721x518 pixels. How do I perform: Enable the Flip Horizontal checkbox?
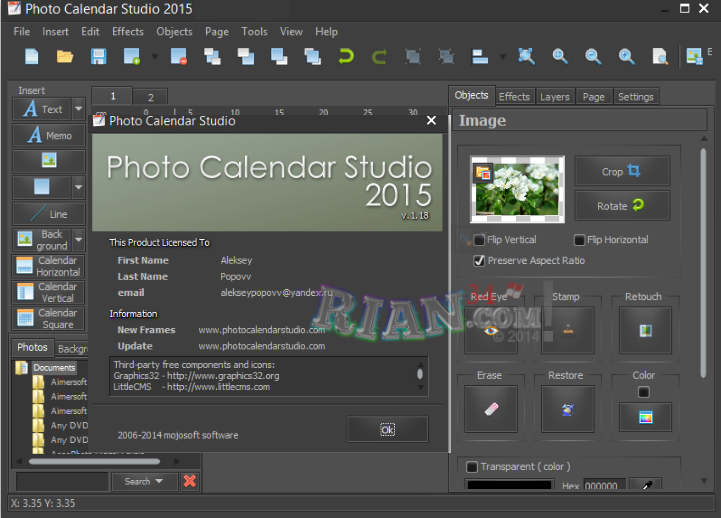coord(579,240)
